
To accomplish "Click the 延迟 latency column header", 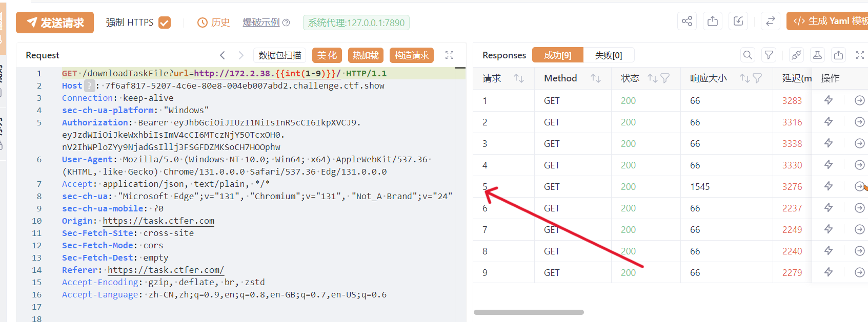I will [797, 78].
